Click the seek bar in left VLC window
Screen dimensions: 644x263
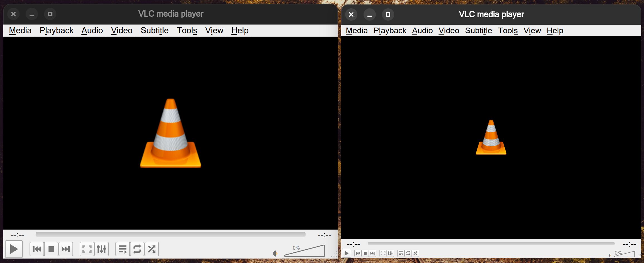click(171, 234)
